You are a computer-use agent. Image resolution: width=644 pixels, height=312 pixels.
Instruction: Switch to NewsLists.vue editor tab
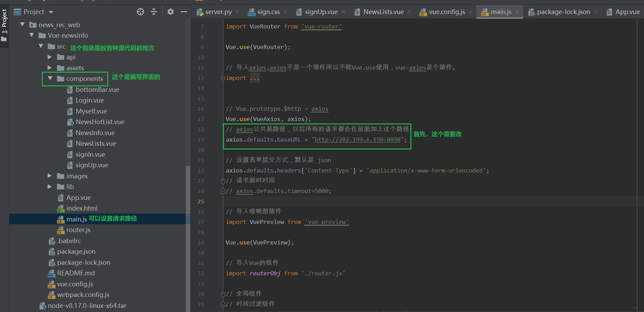(x=383, y=12)
